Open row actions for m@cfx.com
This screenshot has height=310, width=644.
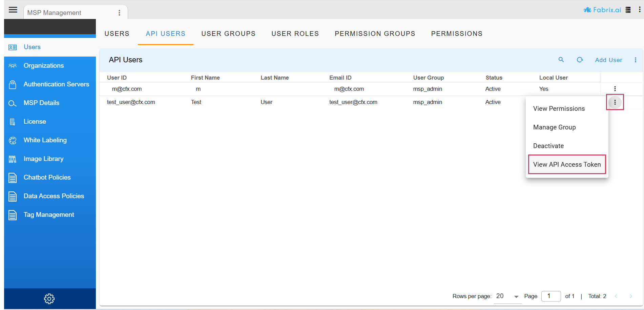(x=615, y=89)
